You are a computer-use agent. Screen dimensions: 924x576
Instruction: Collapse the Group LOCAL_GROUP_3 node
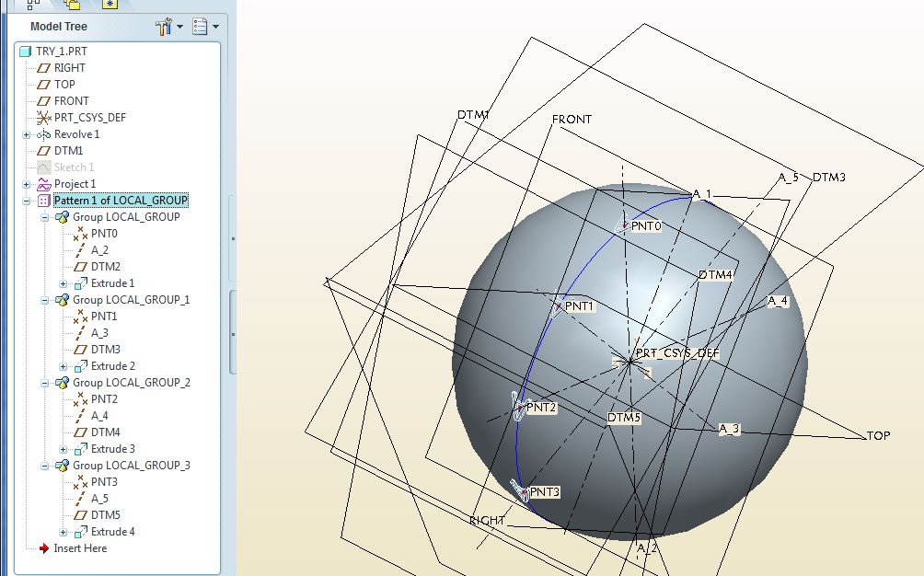click(45, 467)
